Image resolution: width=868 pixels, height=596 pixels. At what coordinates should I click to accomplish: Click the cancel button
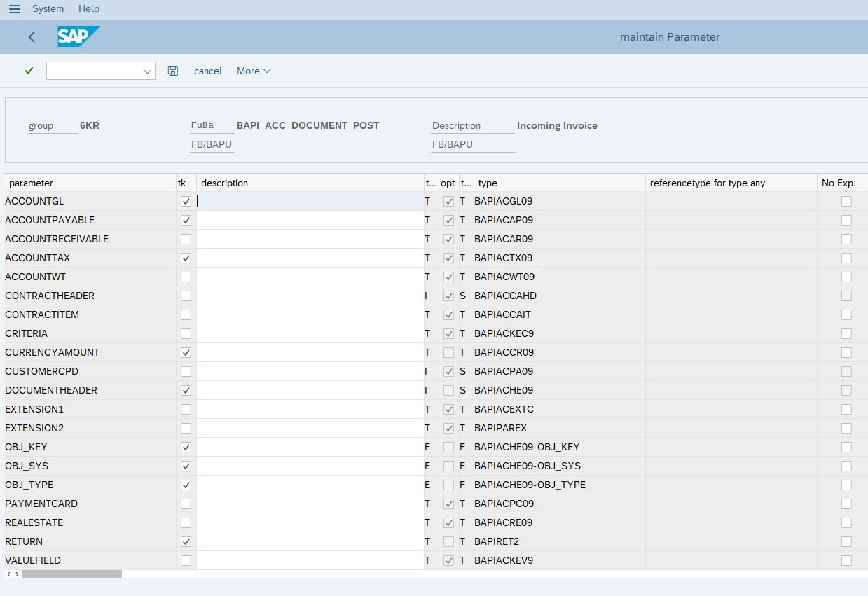tap(208, 71)
